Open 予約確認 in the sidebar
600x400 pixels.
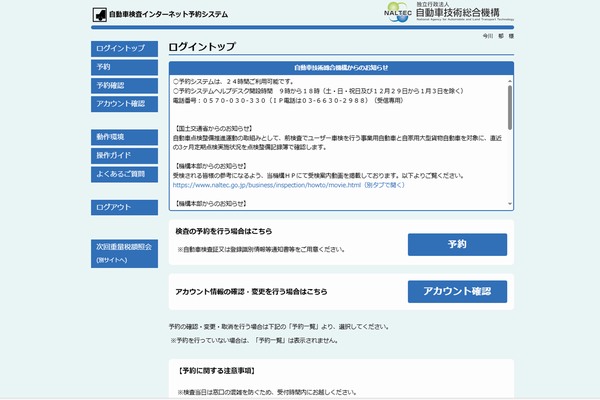124,85
